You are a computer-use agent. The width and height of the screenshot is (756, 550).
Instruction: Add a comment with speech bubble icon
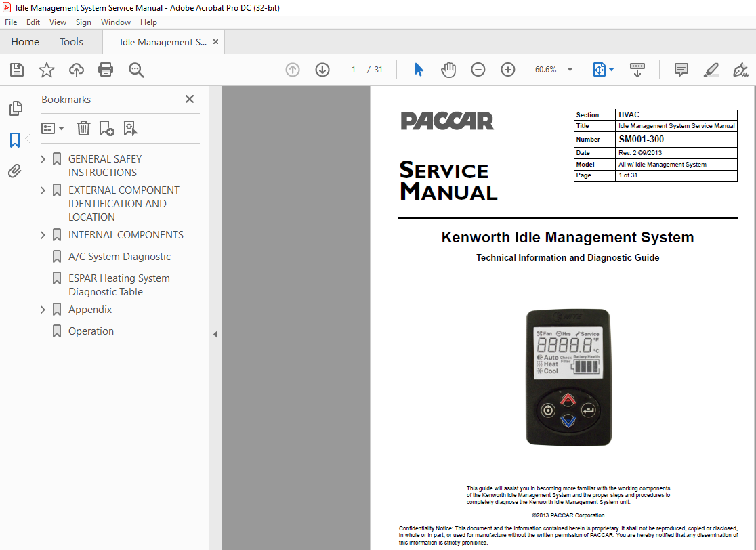tap(681, 70)
